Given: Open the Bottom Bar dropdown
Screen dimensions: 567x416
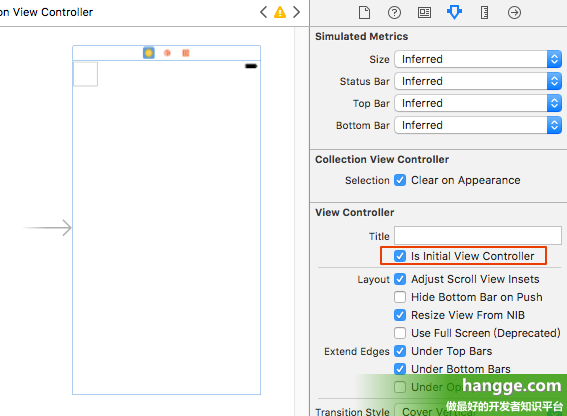Looking at the screenshot, I should pyautogui.click(x=478, y=125).
